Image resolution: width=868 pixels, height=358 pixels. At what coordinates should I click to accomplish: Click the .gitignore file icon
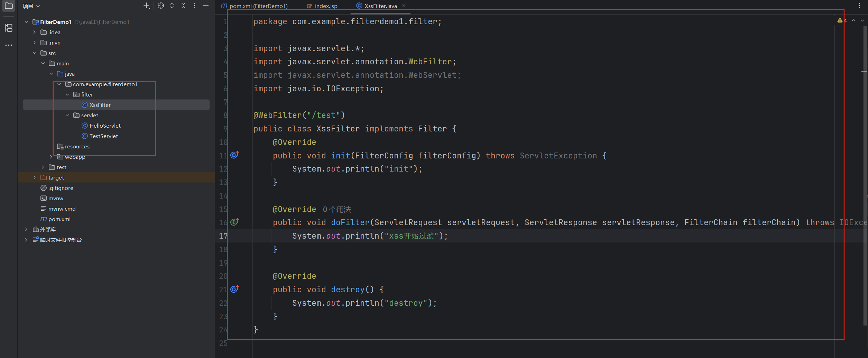pyautogui.click(x=44, y=188)
